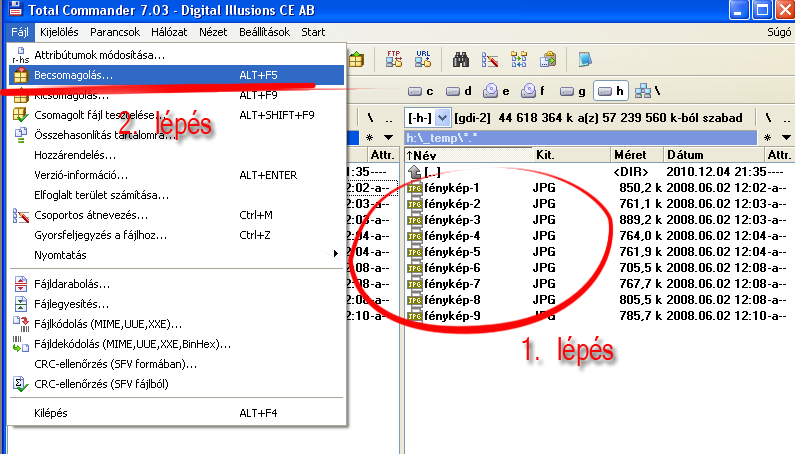Click the Fájlkódolás encode icon
The width and height of the screenshot is (795, 454).
[x=21, y=324]
